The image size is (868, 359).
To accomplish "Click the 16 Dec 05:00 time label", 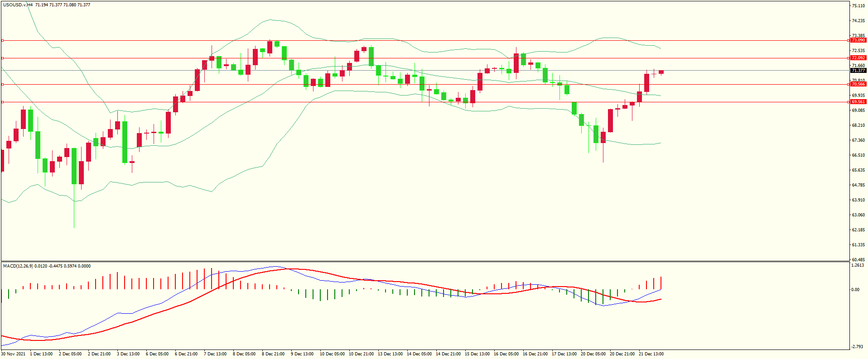I will (506, 354).
